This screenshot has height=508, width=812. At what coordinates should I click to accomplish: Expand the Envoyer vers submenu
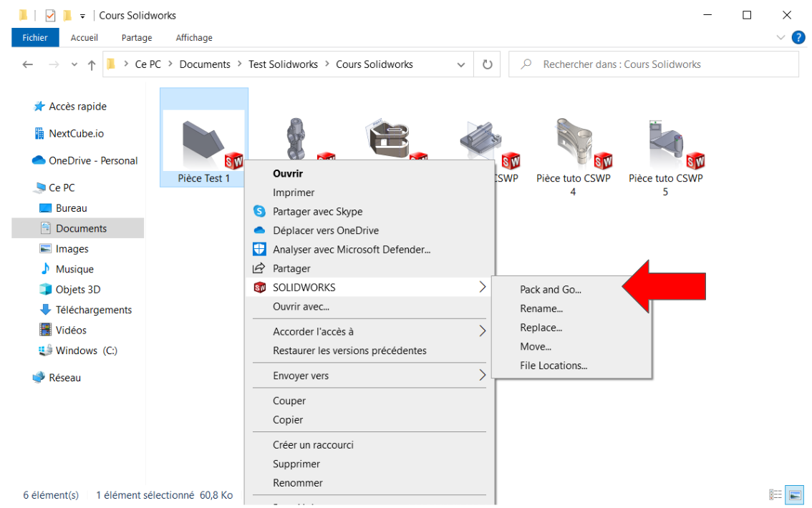[482, 376]
